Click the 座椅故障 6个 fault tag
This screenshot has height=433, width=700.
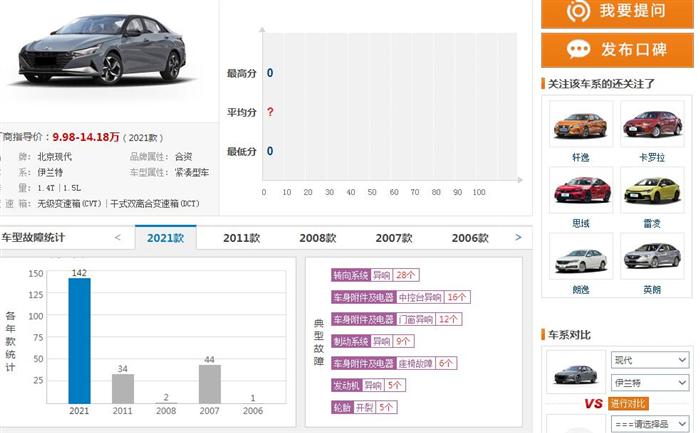[394, 363]
